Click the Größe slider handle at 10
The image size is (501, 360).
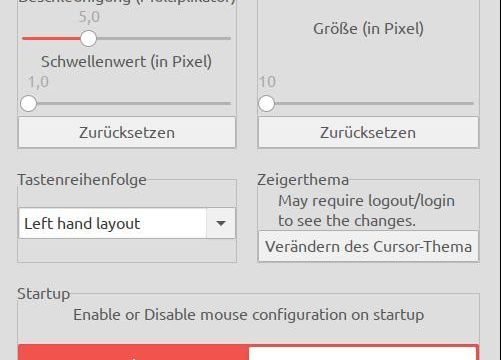[266, 104]
